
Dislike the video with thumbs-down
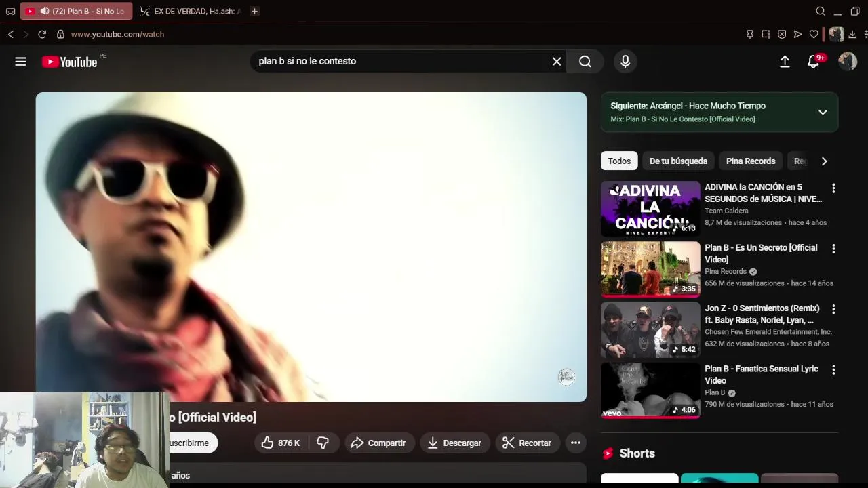323,443
